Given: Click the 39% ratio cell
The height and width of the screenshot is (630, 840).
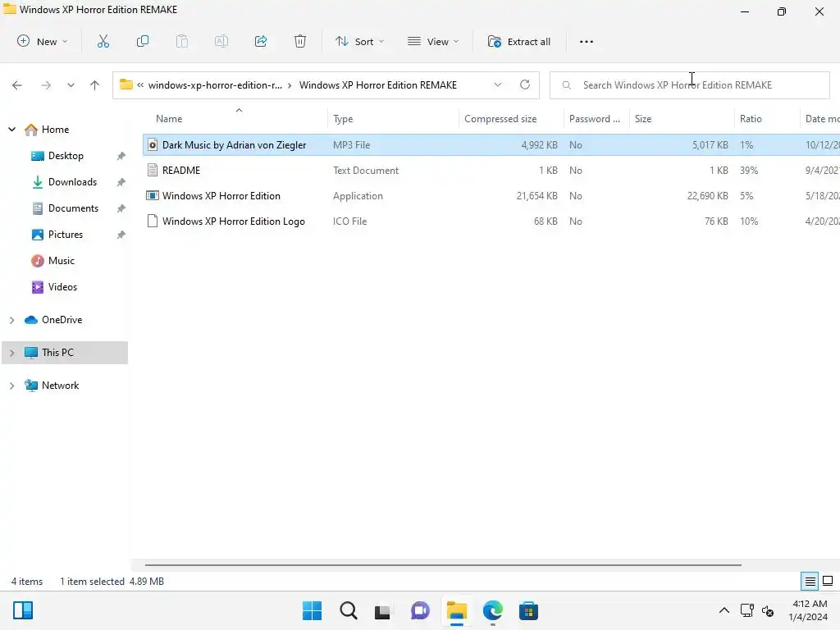Looking at the screenshot, I should coord(749,171).
